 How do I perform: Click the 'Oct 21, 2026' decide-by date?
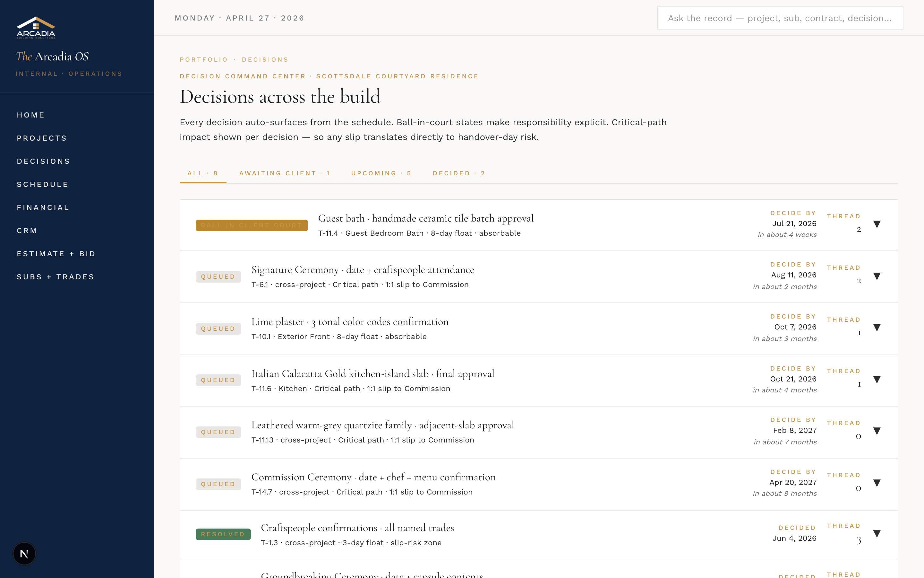click(x=793, y=379)
